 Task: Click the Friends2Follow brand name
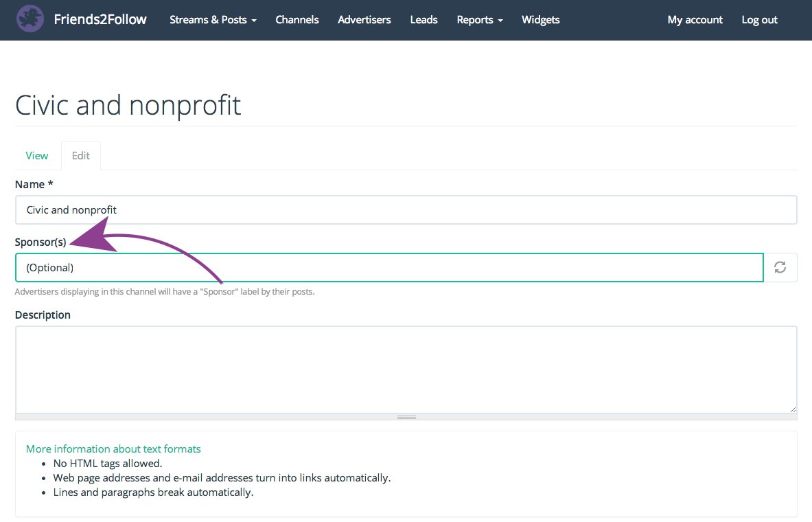coord(100,19)
